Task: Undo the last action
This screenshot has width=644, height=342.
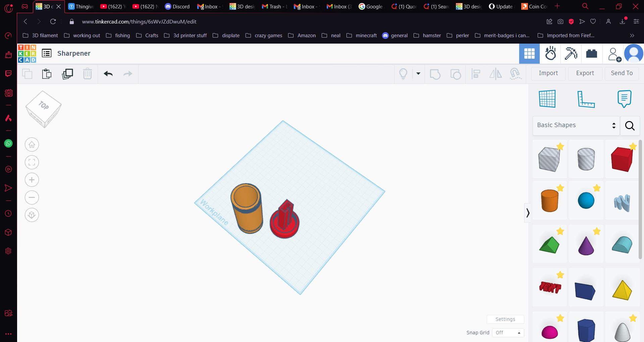Action: point(108,74)
